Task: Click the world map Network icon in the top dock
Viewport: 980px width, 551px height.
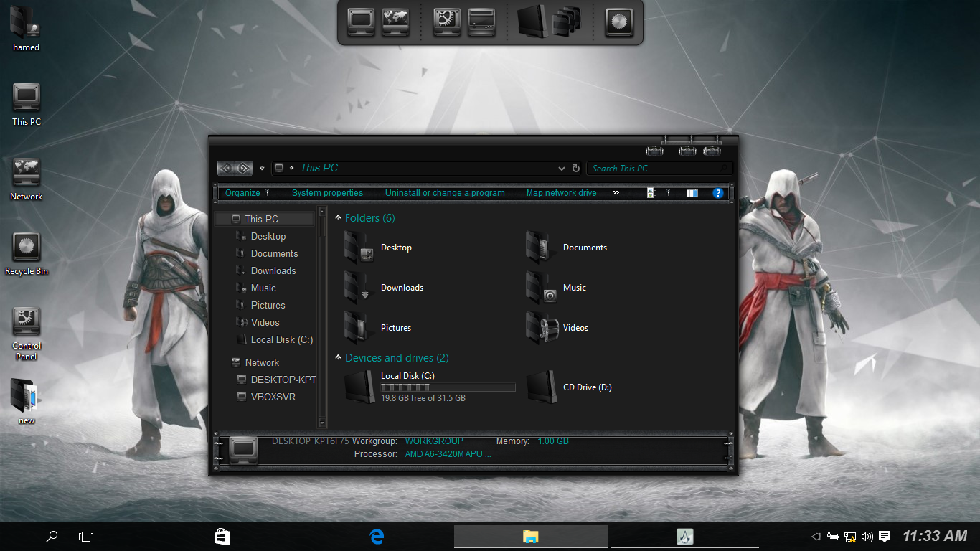Action: 395,22
